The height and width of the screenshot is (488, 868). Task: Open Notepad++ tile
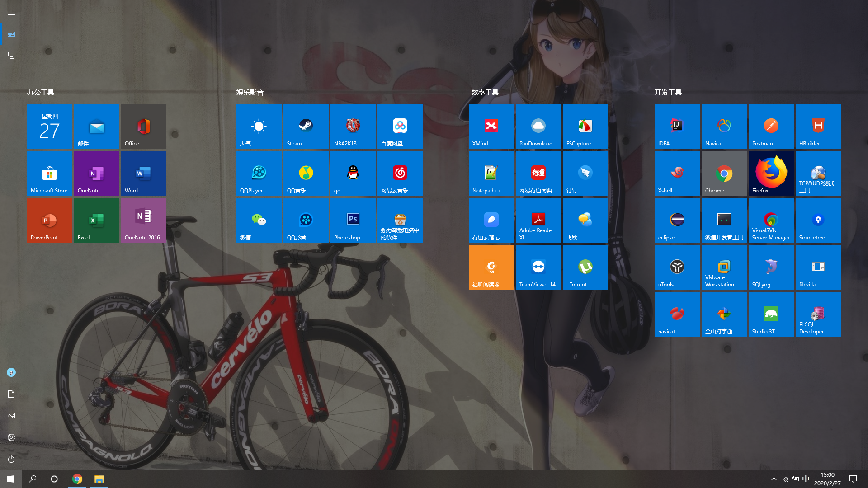point(491,174)
